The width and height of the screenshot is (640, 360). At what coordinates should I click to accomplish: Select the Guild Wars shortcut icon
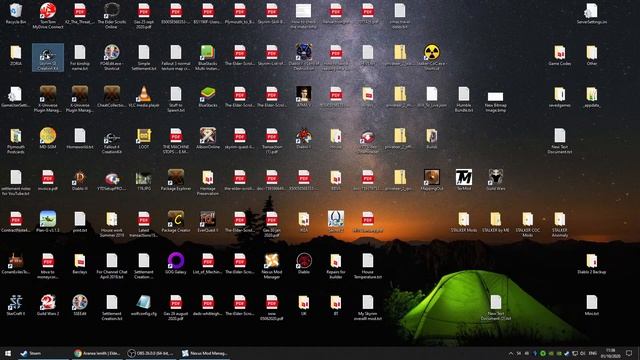(x=496, y=180)
